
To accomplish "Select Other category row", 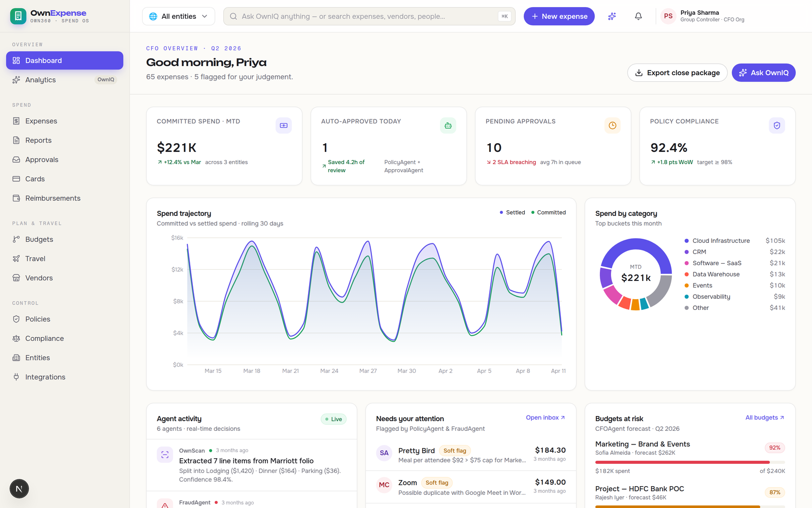I will tap(735, 308).
